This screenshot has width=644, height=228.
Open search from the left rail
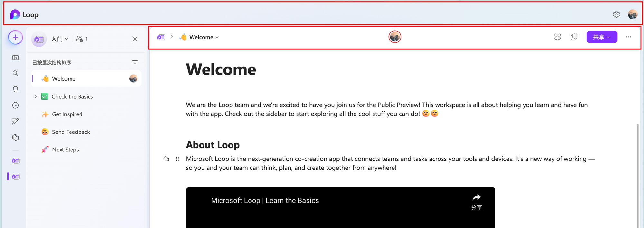[15, 73]
